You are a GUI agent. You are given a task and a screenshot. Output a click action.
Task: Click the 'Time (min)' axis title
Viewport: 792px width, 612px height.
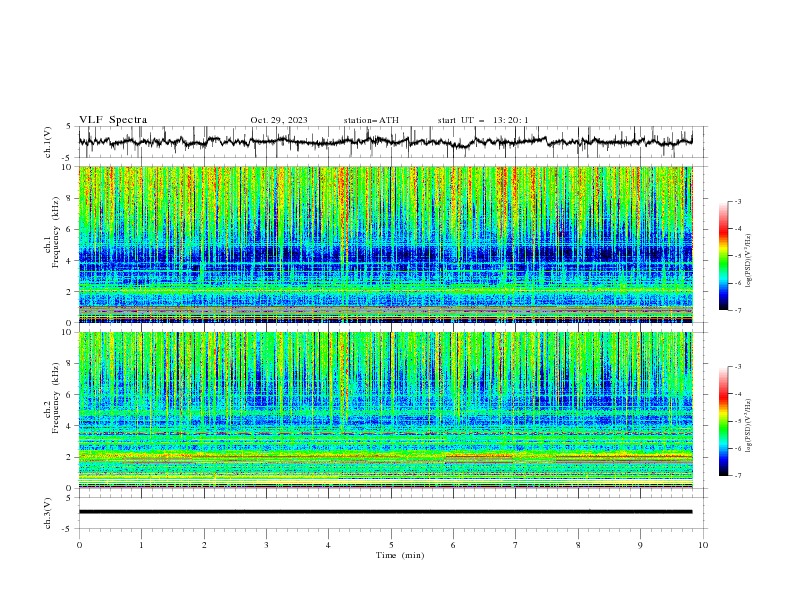(x=400, y=555)
